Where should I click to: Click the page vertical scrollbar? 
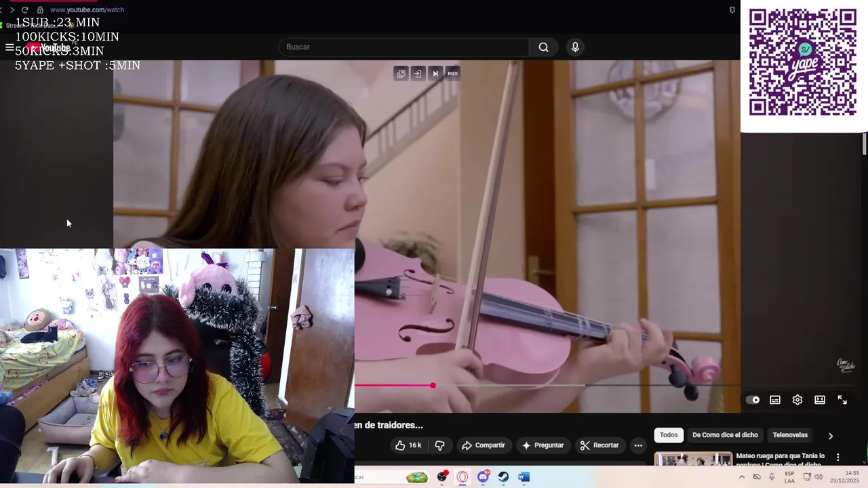(x=864, y=144)
